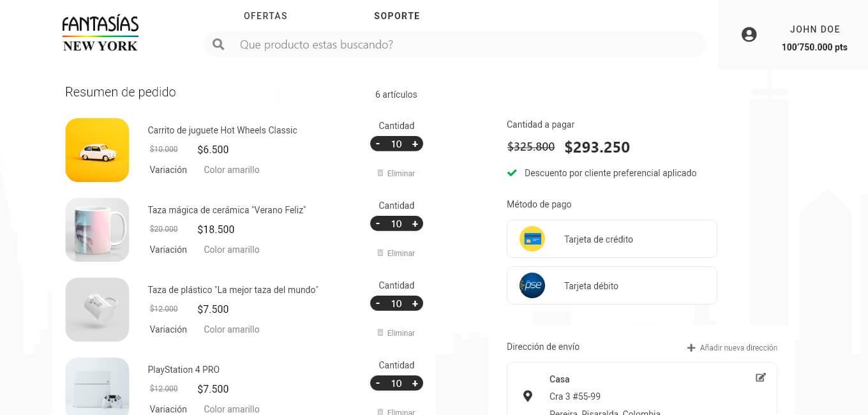Screen dimensions: 868x415
Task: Decrease quantity of plastic mug item
Action: 378,303
